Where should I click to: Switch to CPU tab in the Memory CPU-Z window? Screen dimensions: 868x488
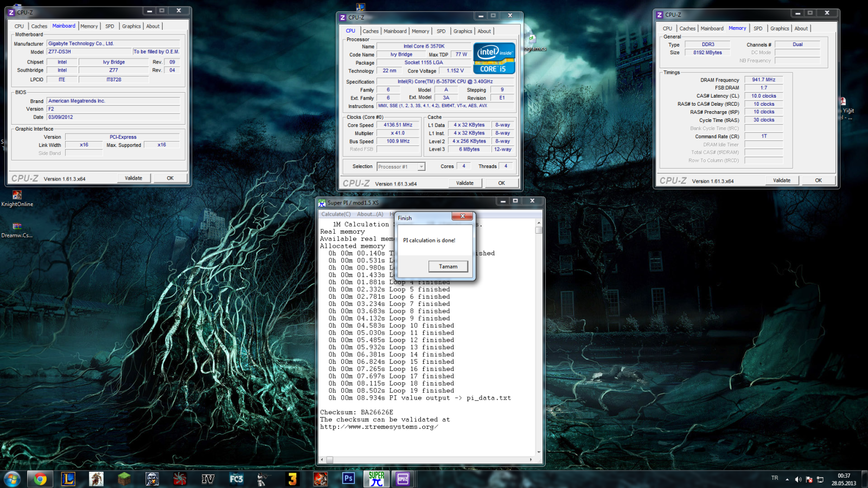pos(667,29)
